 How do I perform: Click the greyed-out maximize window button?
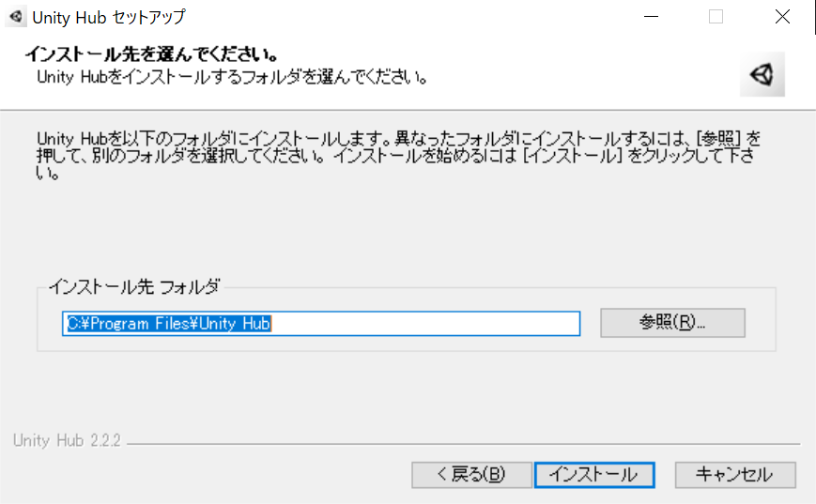[716, 17]
